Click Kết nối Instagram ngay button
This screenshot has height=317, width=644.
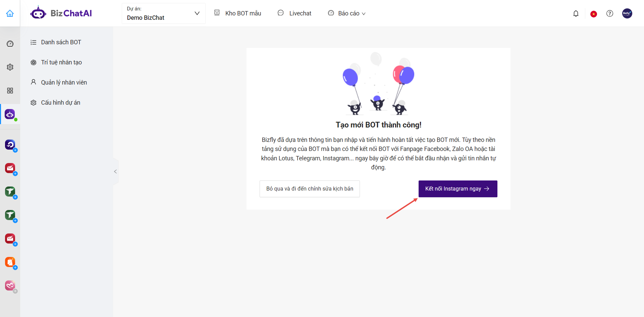coord(458,189)
